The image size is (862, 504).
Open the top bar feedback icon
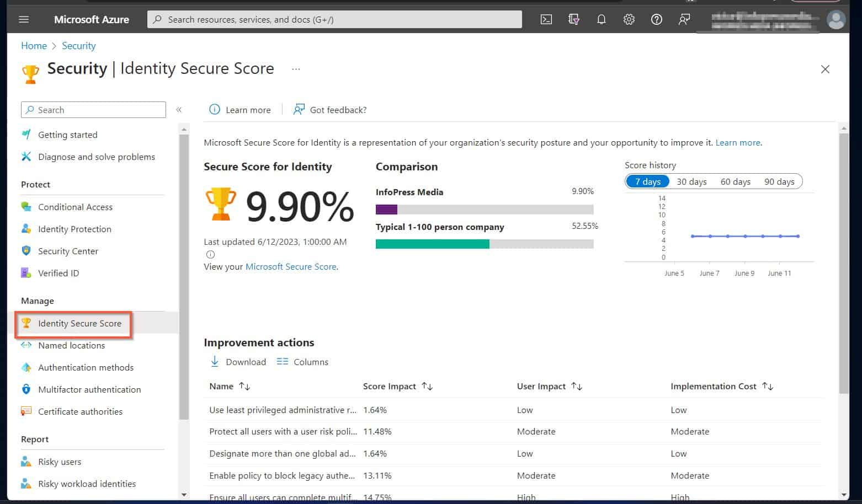pos(684,19)
